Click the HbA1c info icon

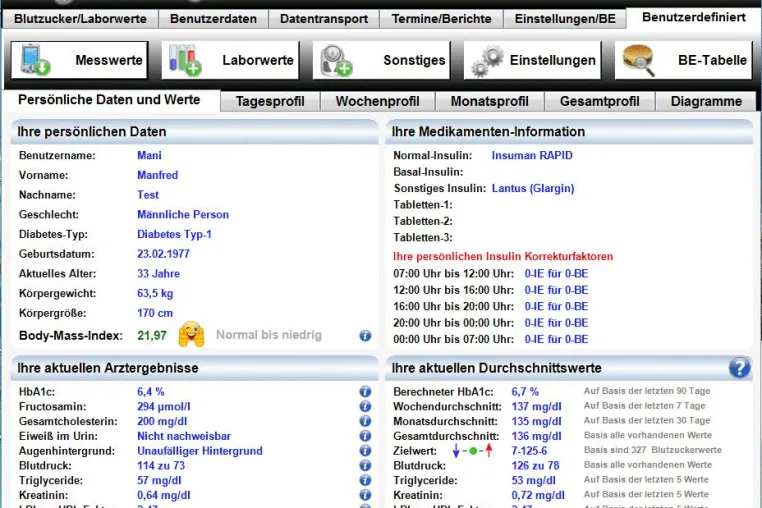365,391
